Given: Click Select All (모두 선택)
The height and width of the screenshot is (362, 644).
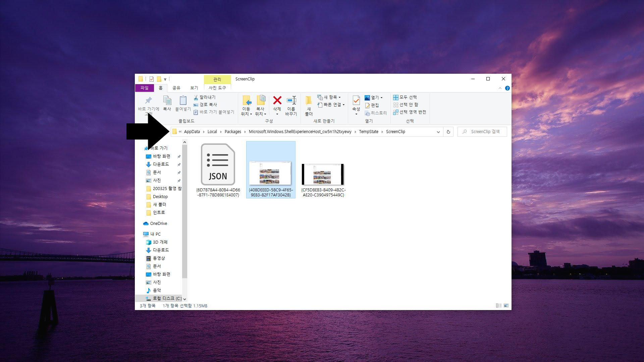Looking at the screenshot, I should 405,97.
